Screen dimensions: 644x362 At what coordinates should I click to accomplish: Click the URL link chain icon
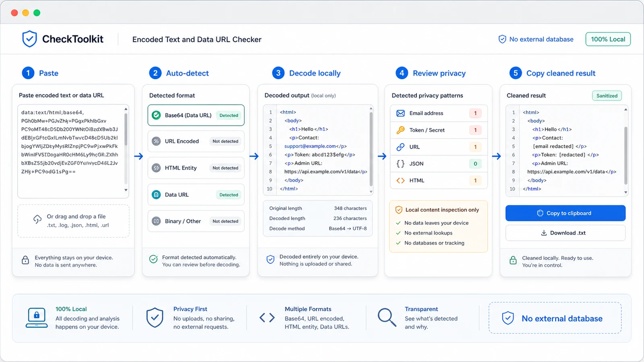click(400, 147)
